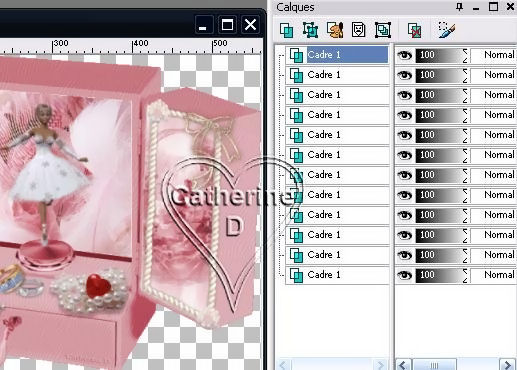Click the Calques panel title
517x370 pixels.
[x=295, y=7]
